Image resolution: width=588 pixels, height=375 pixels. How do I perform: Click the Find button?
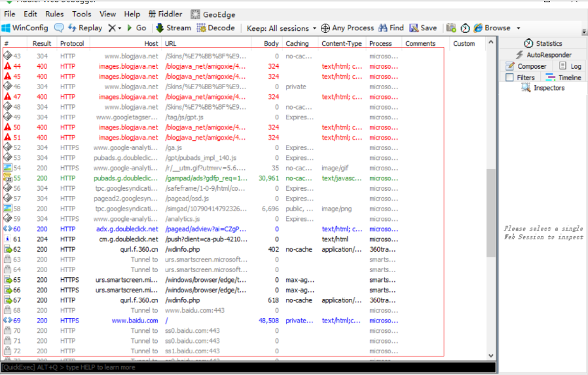pyautogui.click(x=391, y=28)
